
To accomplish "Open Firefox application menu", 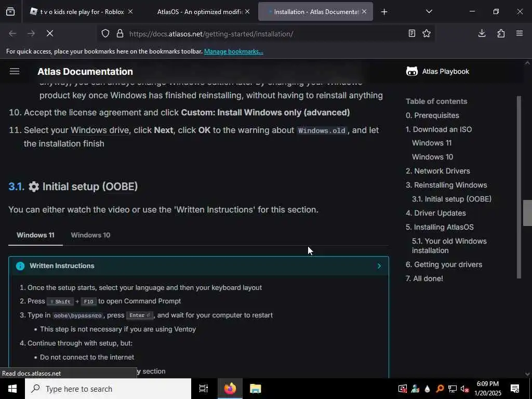I will coord(520,33).
